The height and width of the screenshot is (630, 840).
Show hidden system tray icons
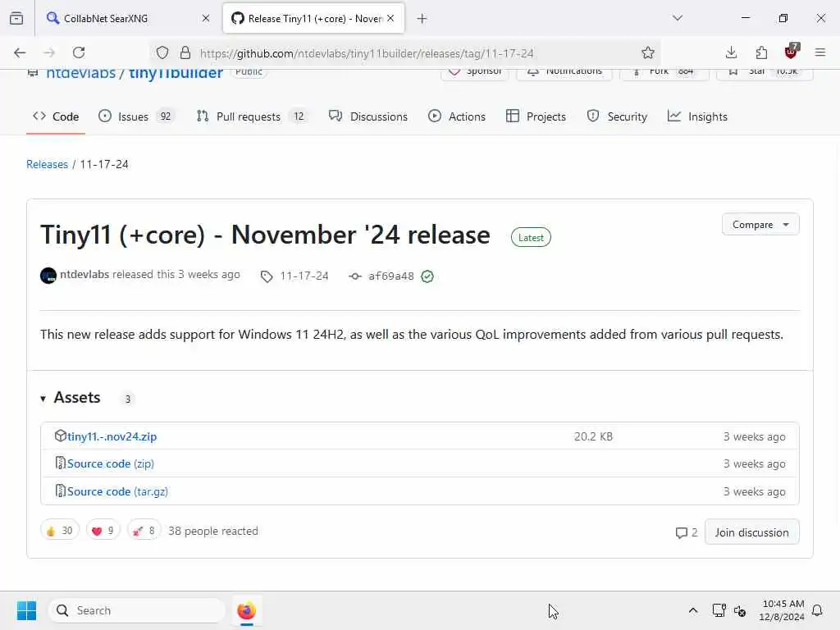[692, 610]
